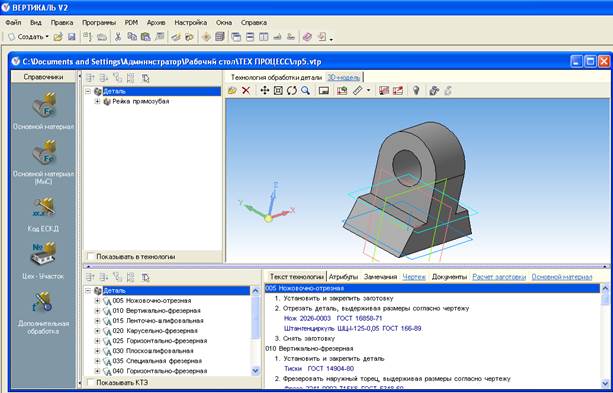Open the Основной материал link tab

562,277
